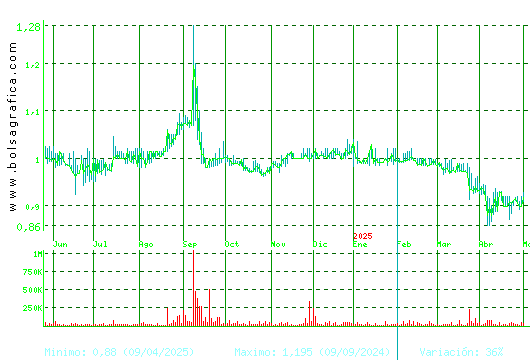Select the Abr month label
530x360 pixels.
point(486,244)
